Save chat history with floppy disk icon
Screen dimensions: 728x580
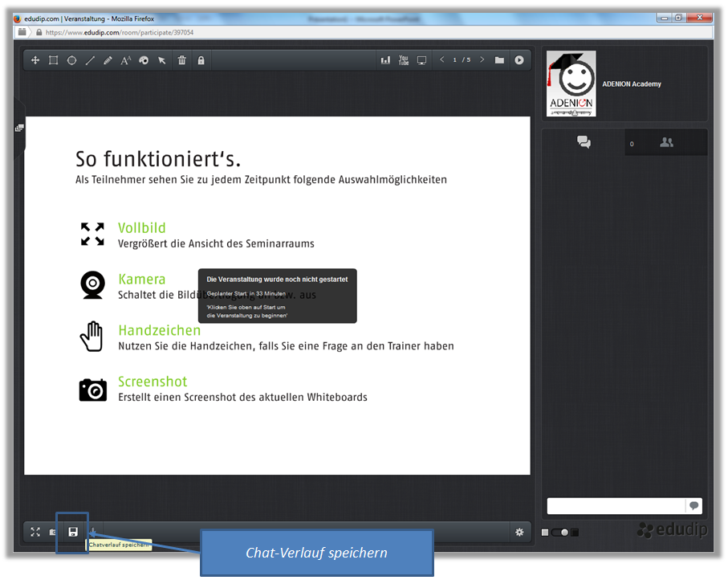click(x=72, y=532)
